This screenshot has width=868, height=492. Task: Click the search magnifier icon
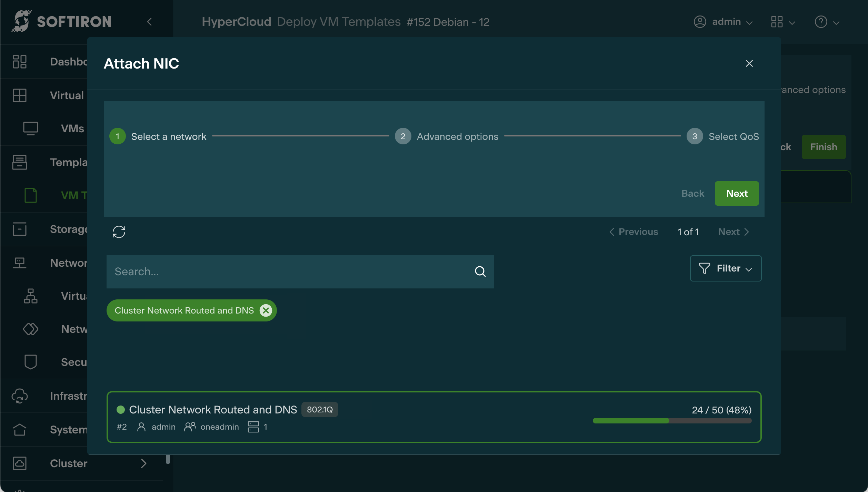(x=480, y=271)
